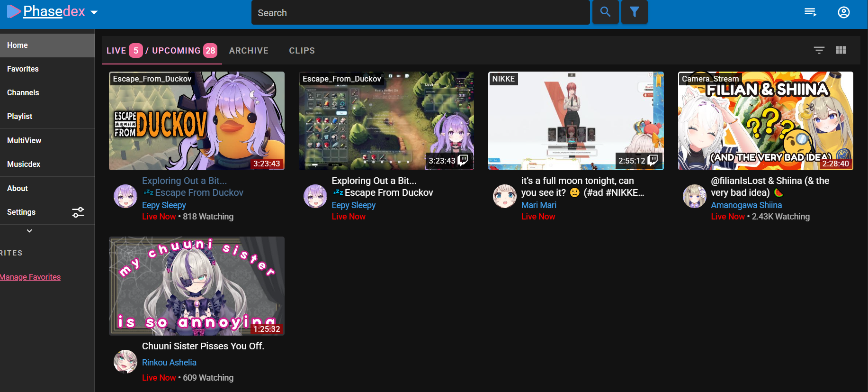
Task: Click the Twitch icon on the 3:23:43 thumbnail
Action: [x=463, y=160]
